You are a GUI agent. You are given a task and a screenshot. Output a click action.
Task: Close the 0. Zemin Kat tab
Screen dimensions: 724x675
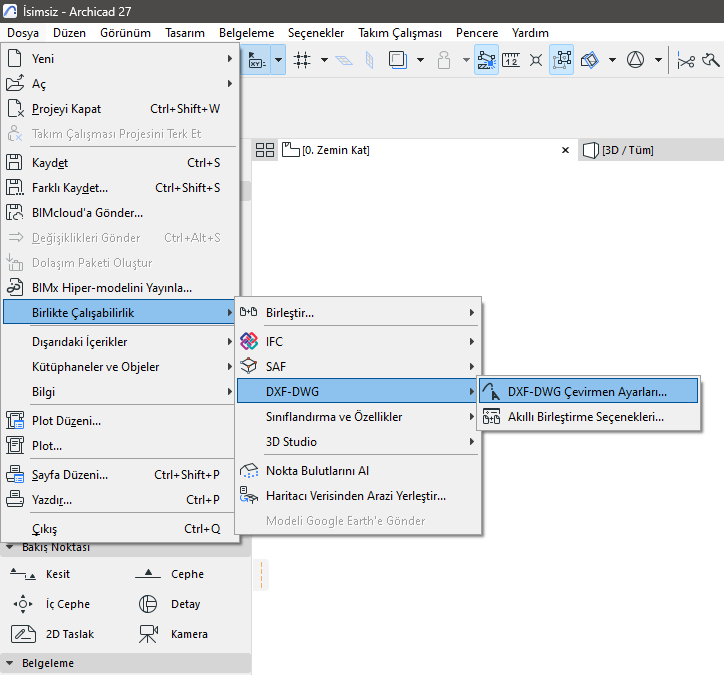[565, 150]
